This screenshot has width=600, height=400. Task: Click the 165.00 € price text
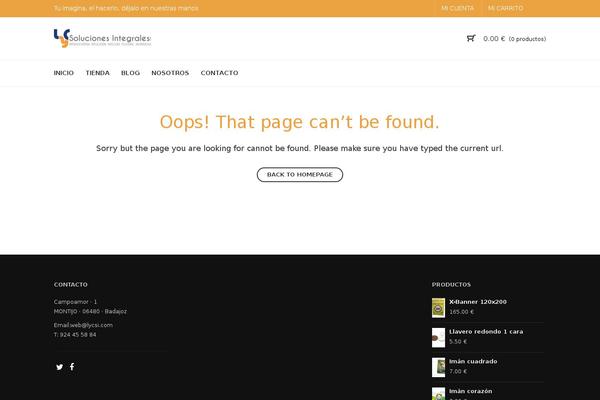(461, 312)
